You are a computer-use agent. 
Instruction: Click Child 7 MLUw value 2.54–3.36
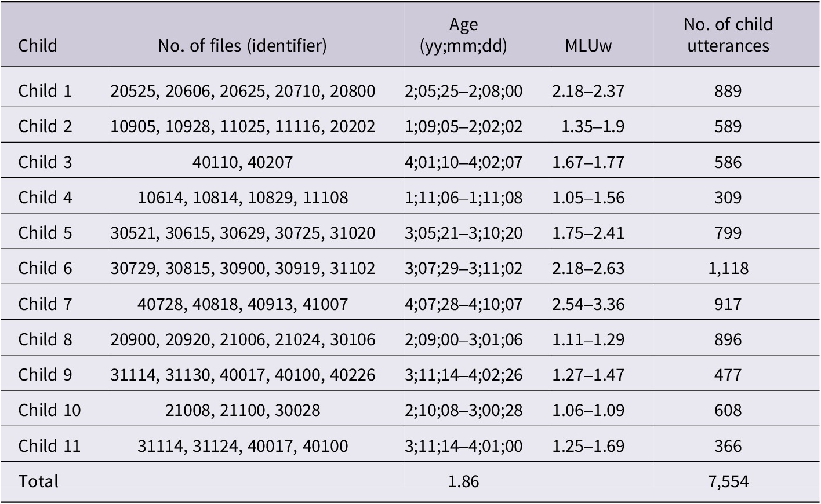(x=588, y=304)
